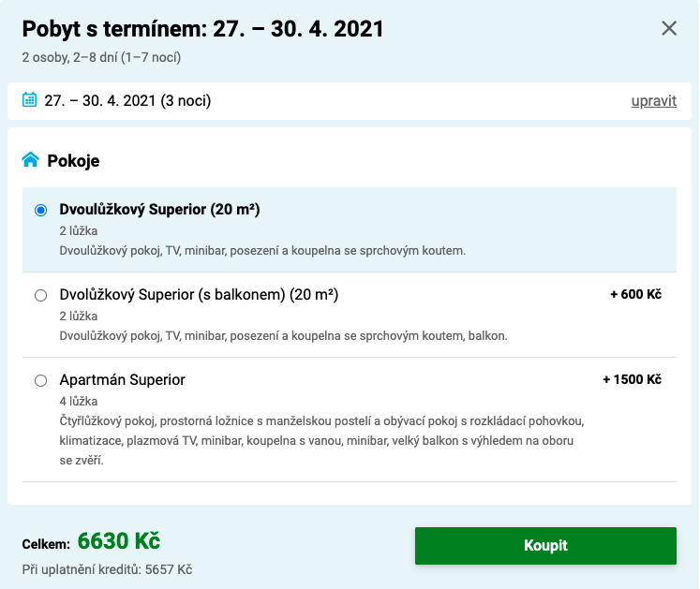
Task: Click the calendar icon beside the date
Action: point(29,99)
